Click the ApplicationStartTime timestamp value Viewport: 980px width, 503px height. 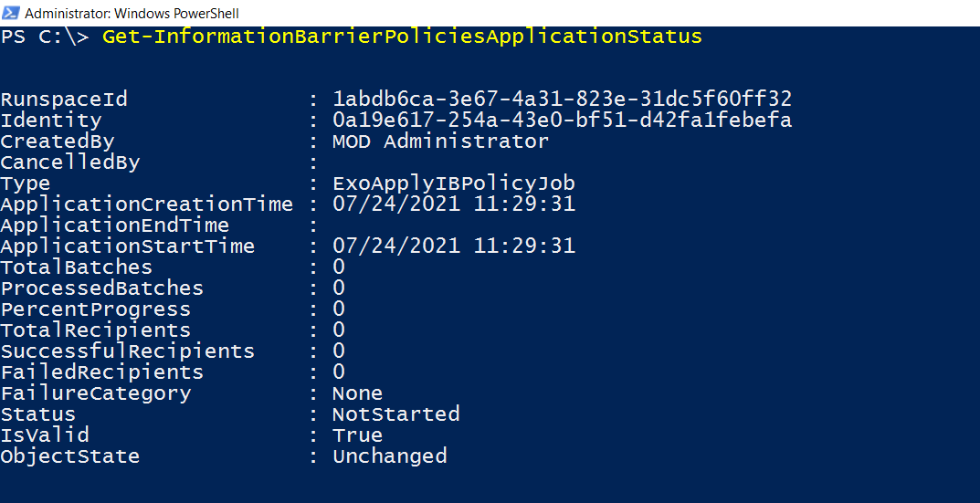[453, 246]
